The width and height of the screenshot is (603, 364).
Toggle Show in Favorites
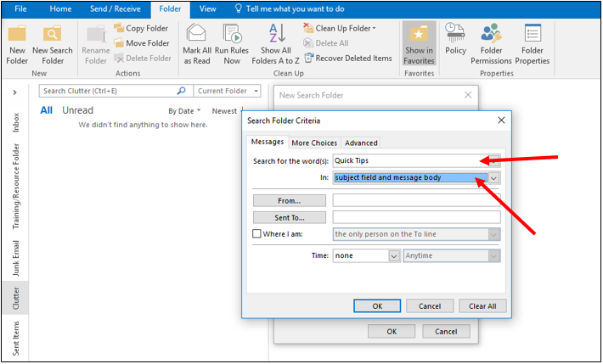coord(419,45)
